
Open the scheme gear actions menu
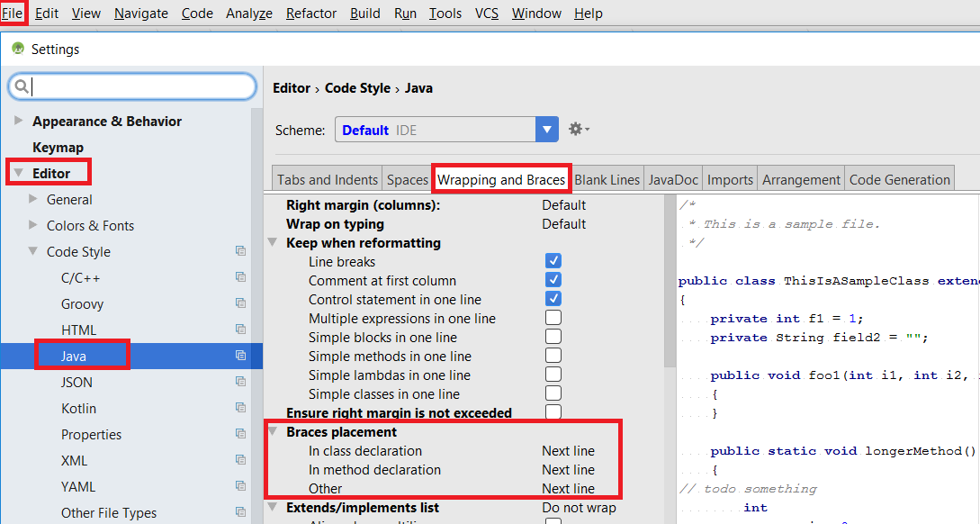[x=579, y=130]
